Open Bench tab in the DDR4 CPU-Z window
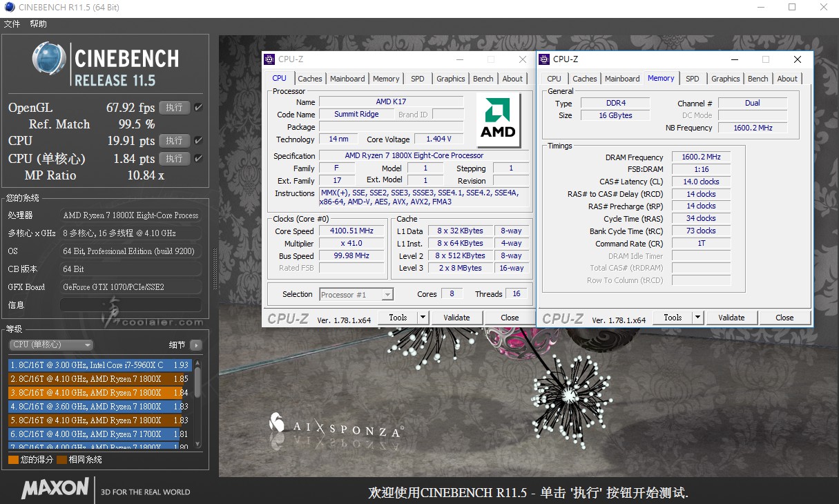 758,79
